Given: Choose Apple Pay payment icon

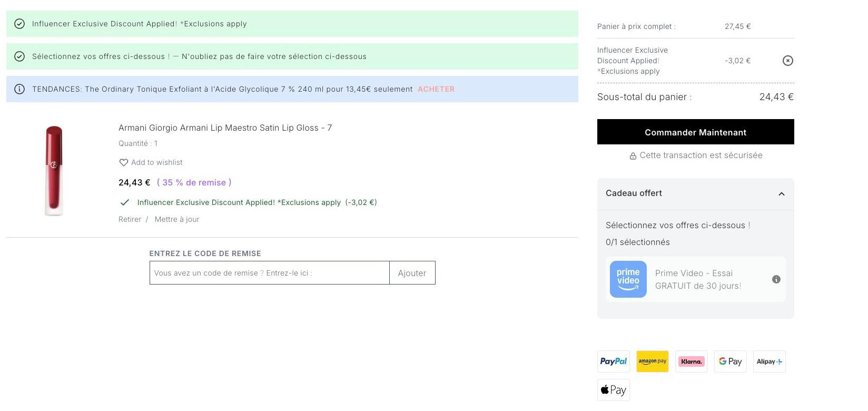Looking at the screenshot, I should click(614, 390).
